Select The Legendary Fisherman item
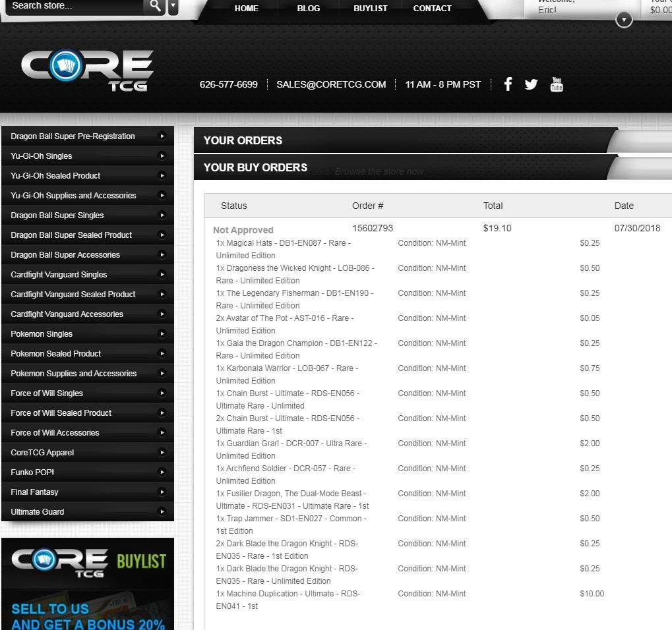Screen dimensions: 672x630 (x=295, y=299)
